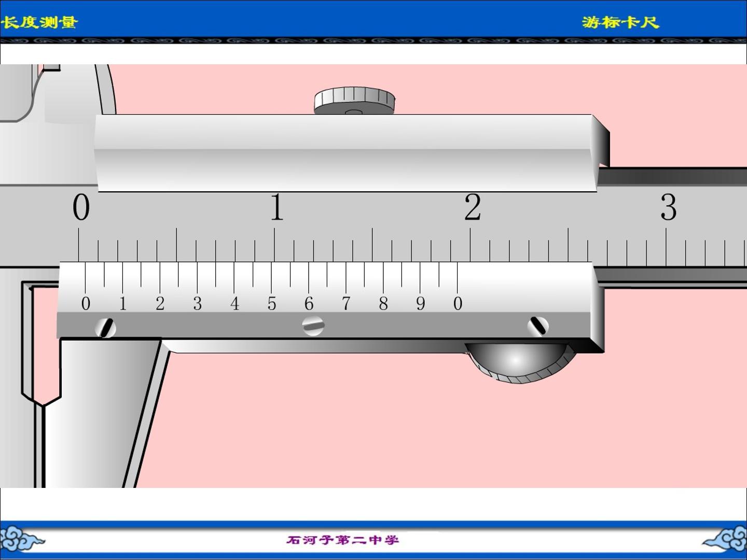This screenshot has width=747, height=560.
Task: Click vernier scale digit 5
Action: tap(272, 303)
